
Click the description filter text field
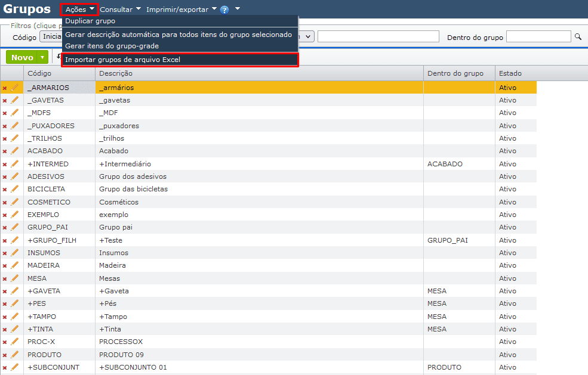[x=378, y=37]
